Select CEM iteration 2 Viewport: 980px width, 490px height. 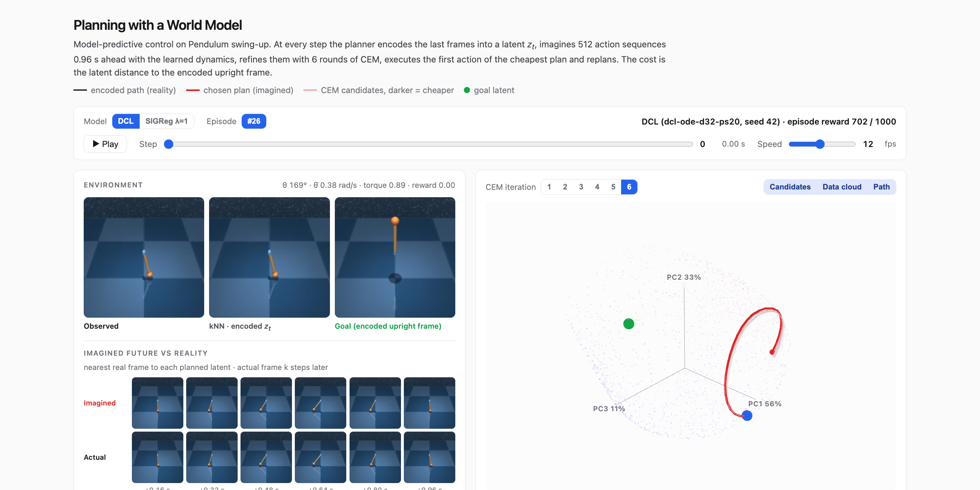565,187
